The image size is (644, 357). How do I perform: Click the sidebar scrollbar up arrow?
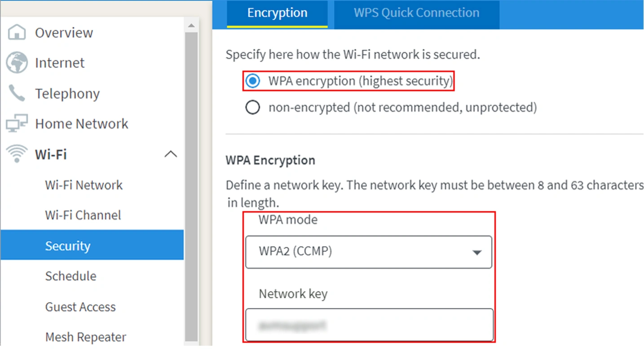(x=191, y=25)
